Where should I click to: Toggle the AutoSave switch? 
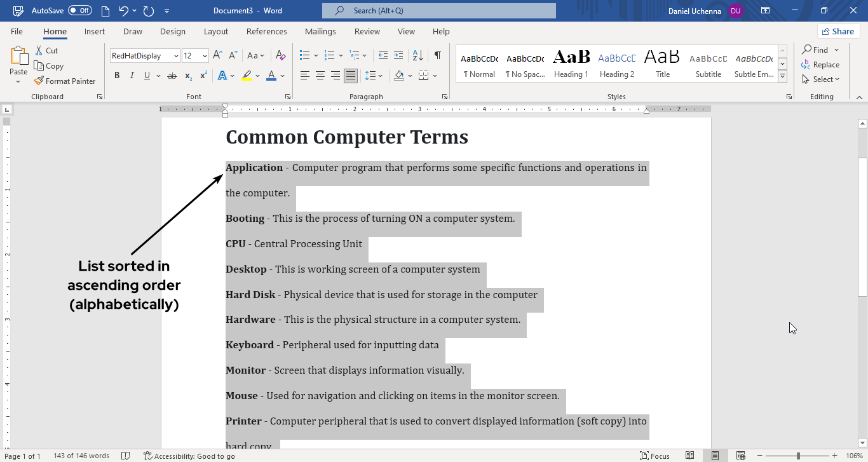tap(80, 11)
